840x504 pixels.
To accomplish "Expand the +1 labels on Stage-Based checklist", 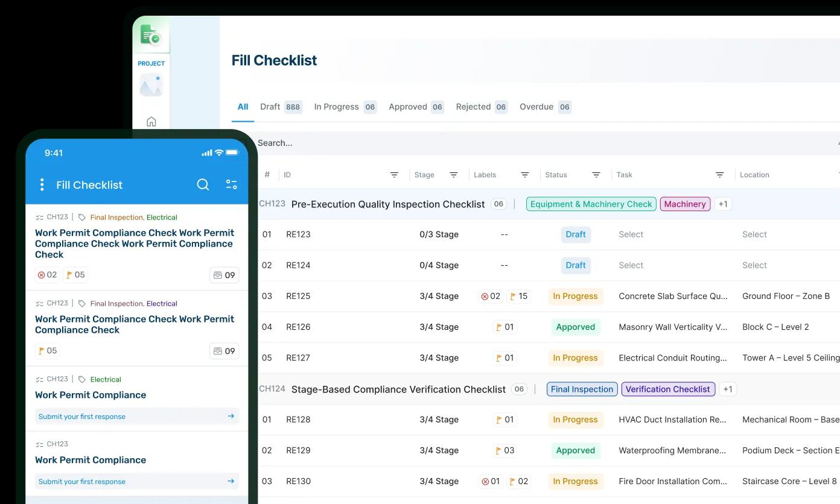I will [728, 389].
